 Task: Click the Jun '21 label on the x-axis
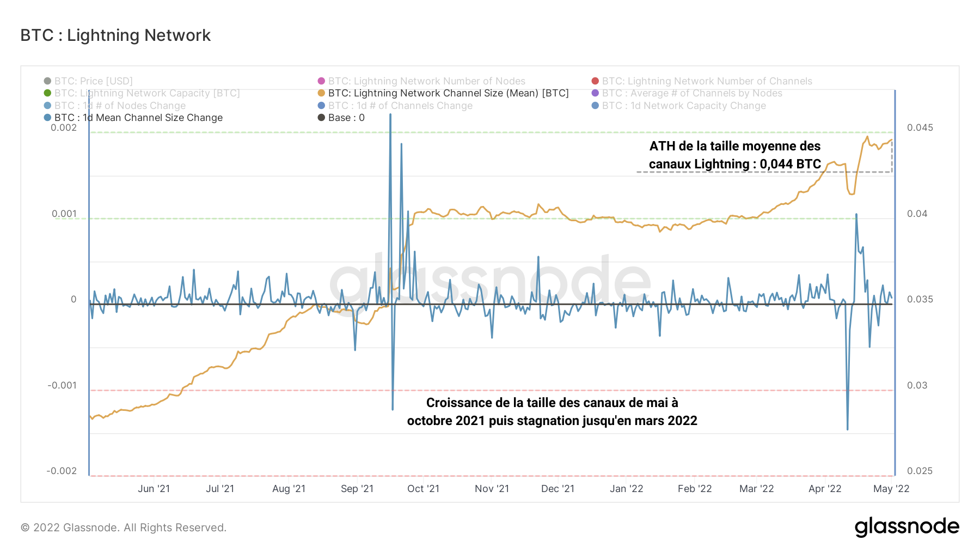[x=154, y=489]
